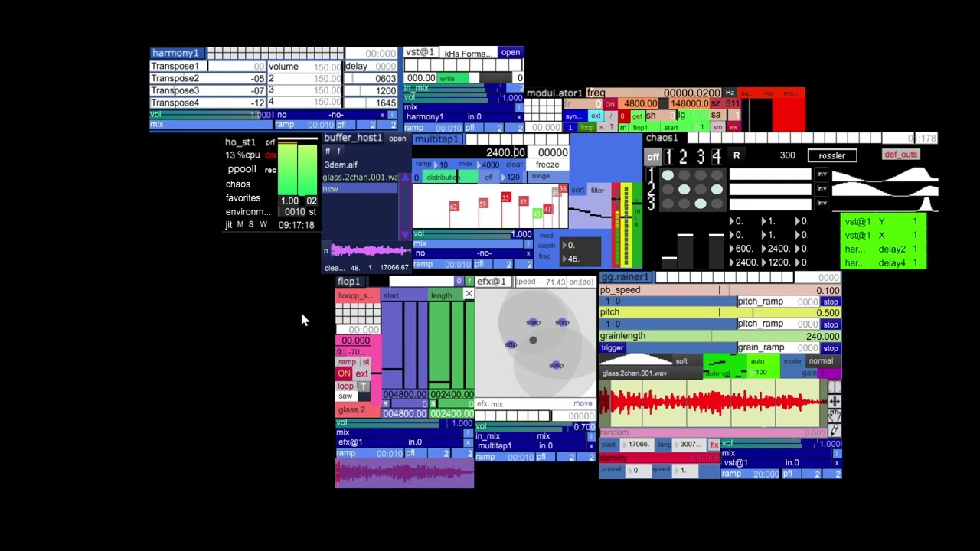Click the trigger button in gg.rainer1
Viewport: 980px width, 551px height.
[612, 348]
